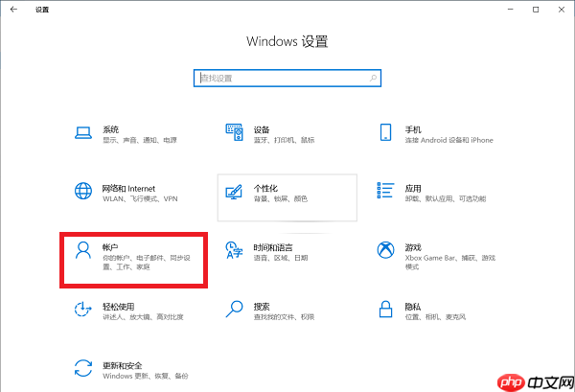Open the 手机 phone icon

pos(385,132)
